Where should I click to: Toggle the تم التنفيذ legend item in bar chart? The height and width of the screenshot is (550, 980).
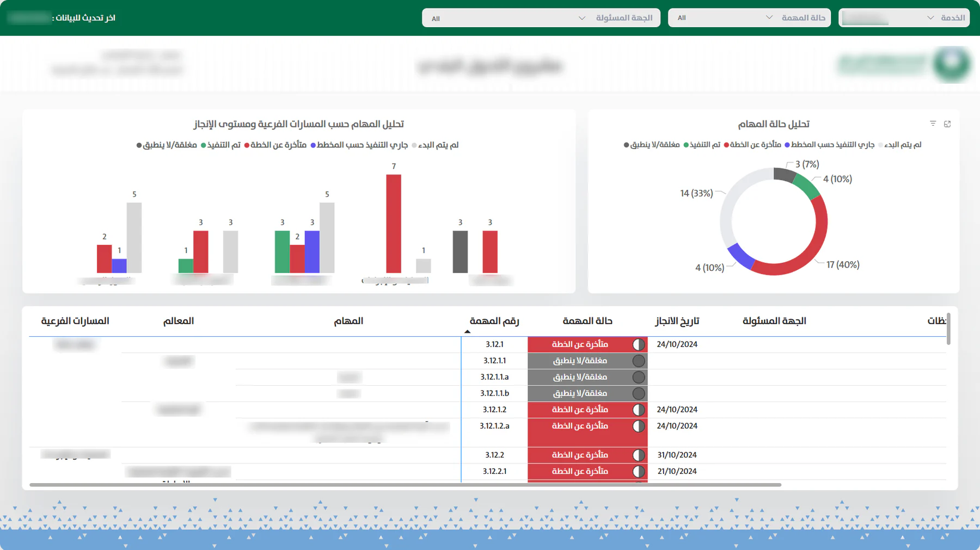tap(220, 145)
